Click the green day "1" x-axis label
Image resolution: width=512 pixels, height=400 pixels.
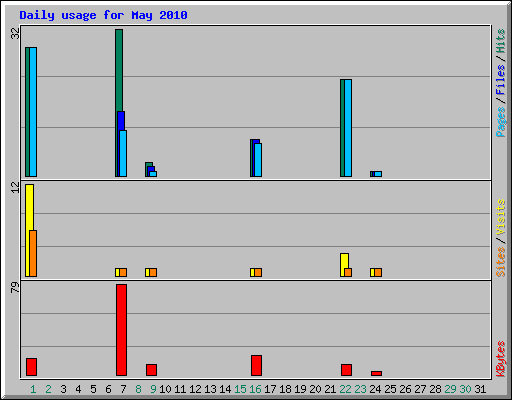click(x=33, y=389)
